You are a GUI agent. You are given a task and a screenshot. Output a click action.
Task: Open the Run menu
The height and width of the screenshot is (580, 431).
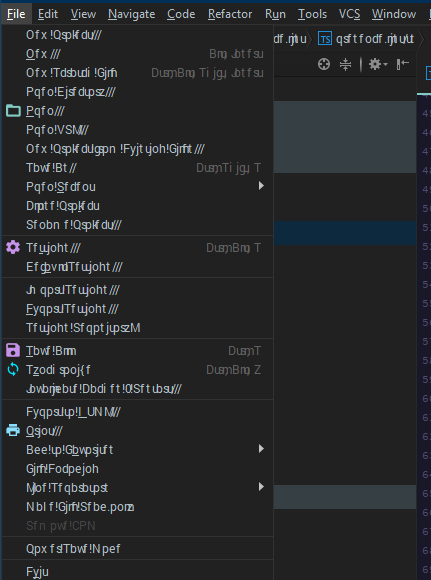tap(275, 14)
